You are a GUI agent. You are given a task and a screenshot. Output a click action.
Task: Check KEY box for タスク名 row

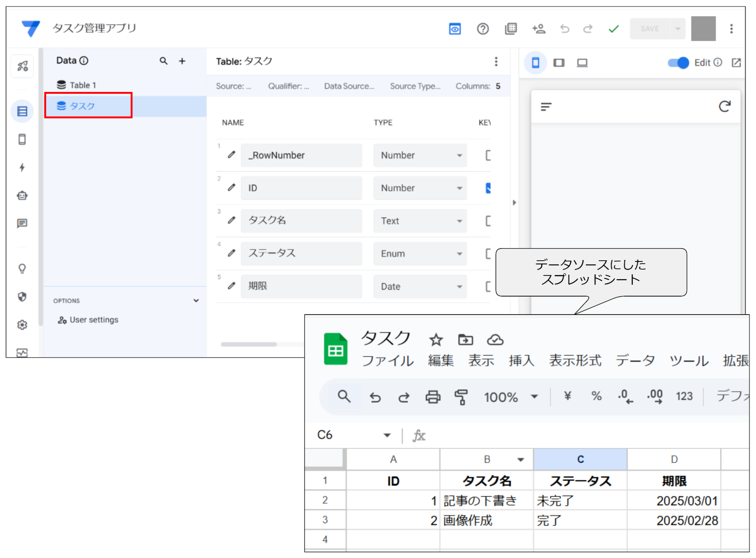[x=488, y=221]
